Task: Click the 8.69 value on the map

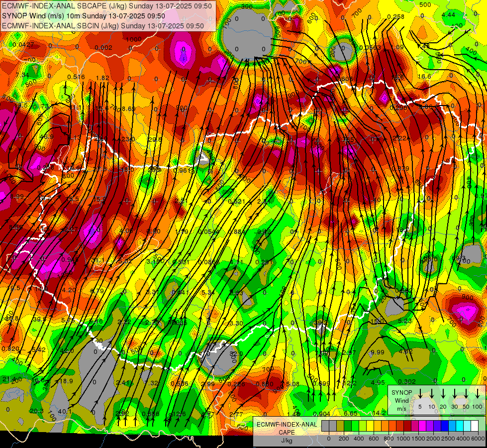Action: [128, 109]
